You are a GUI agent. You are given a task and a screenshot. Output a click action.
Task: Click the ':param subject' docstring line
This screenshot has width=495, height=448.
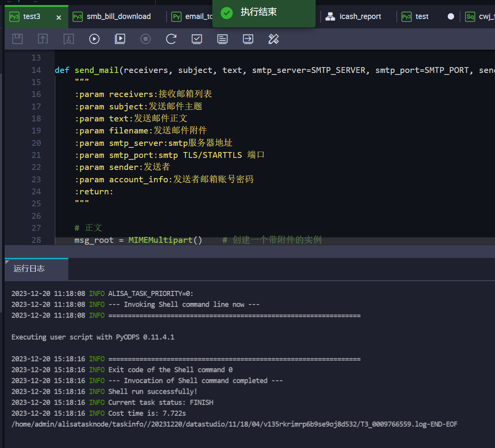138,106
